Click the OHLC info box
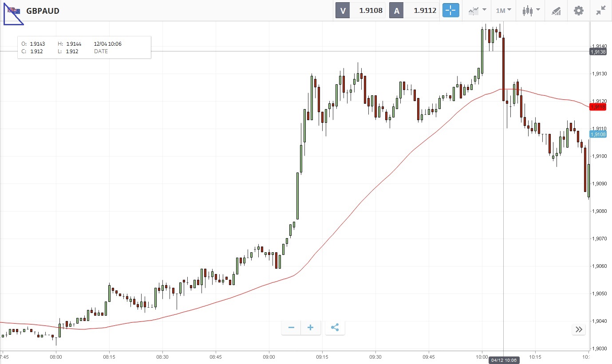The image size is (612, 364). coord(84,47)
